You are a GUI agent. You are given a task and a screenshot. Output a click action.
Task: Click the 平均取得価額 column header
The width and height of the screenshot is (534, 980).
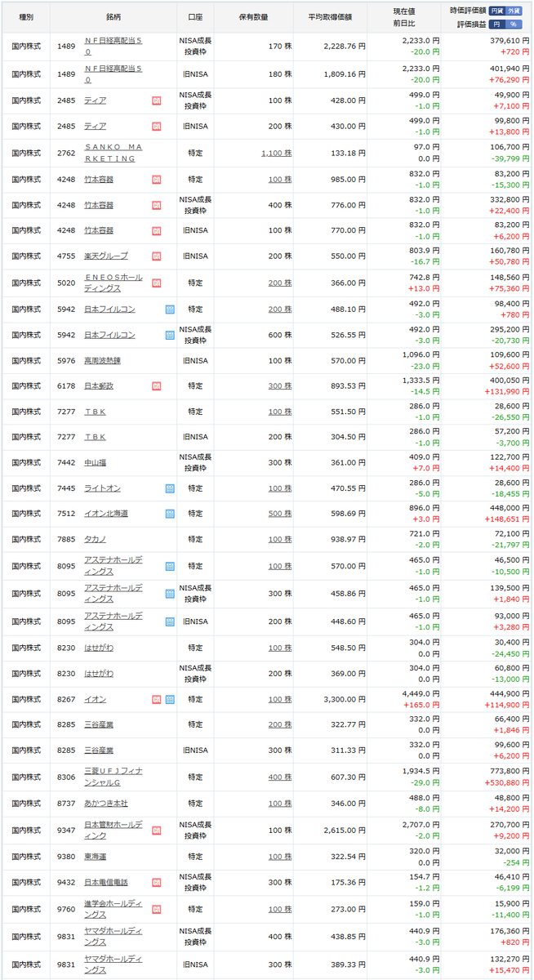[x=332, y=17]
